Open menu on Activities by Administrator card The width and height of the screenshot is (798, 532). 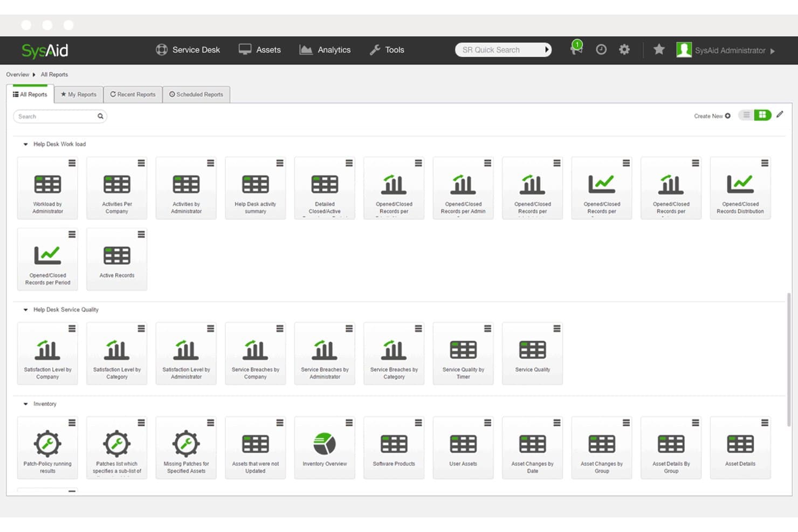coord(210,163)
